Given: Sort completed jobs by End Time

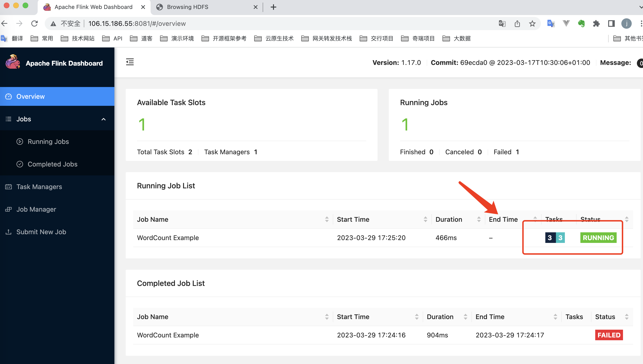Looking at the screenshot, I should coord(555,317).
